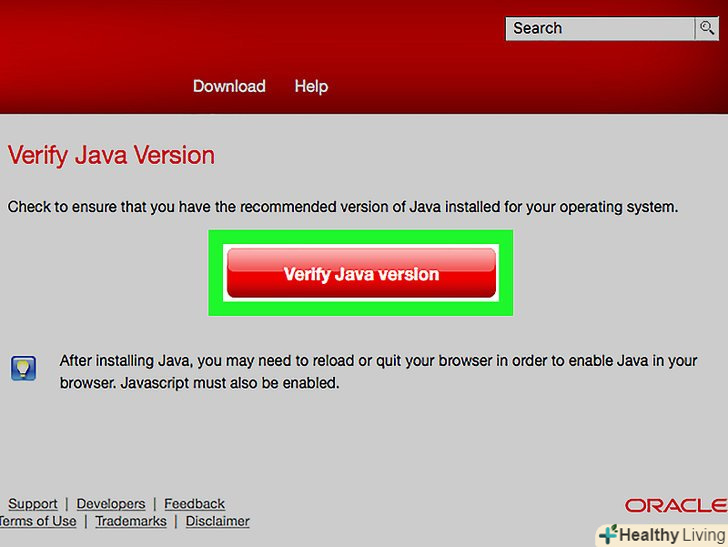The image size is (728, 547).
Task: Click the Oracle logo
Action: tap(676, 505)
